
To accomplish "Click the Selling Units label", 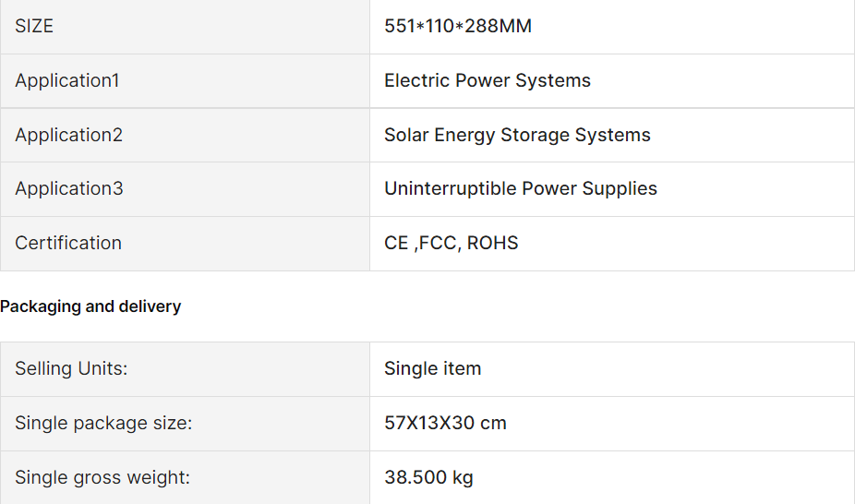I will click(x=71, y=368).
